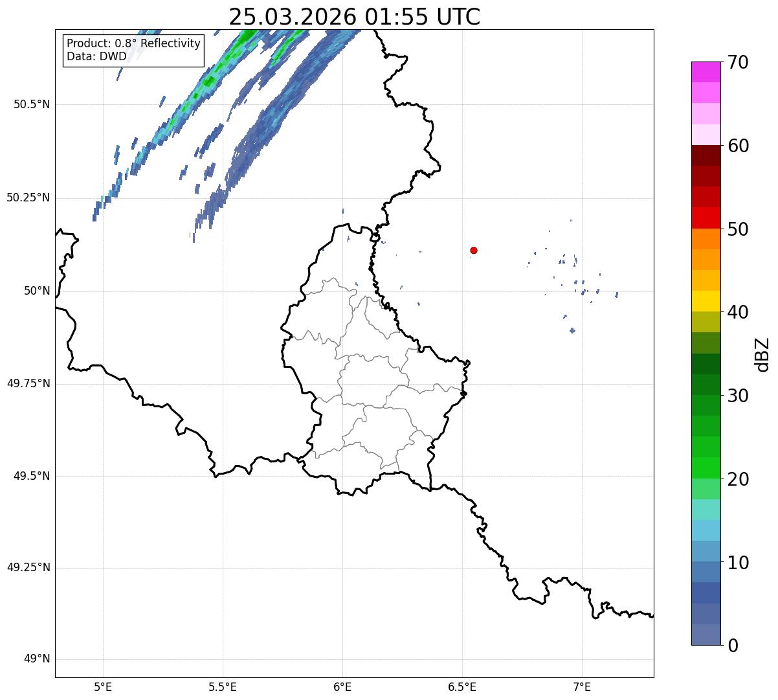Click the colorbar 70 tick label
The width and height of the screenshot is (778, 700).
[738, 62]
